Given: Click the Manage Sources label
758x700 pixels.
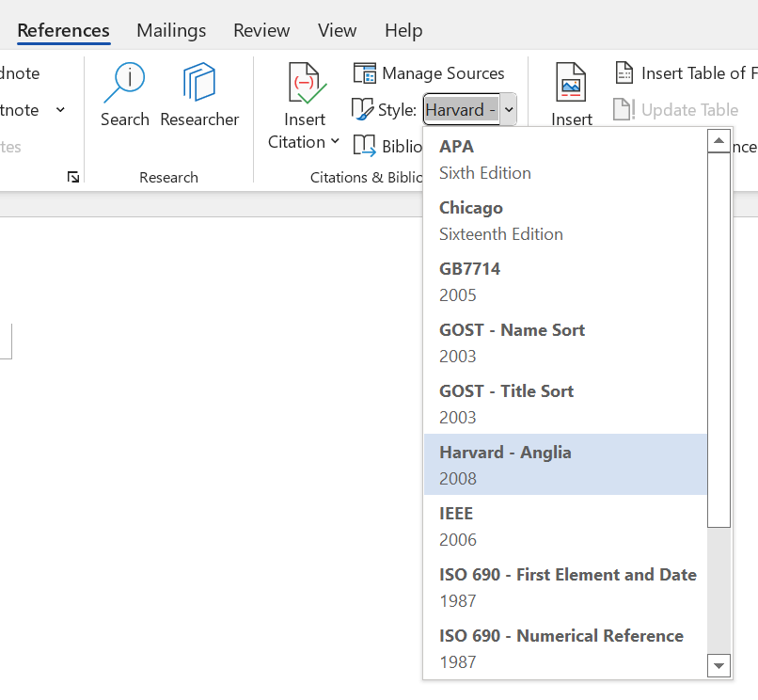Looking at the screenshot, I should [443, 73].
